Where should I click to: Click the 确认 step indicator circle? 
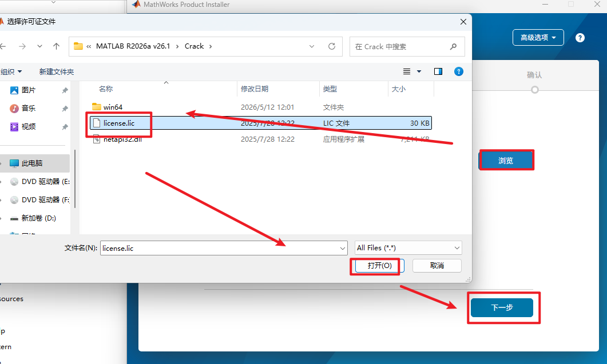534,90
